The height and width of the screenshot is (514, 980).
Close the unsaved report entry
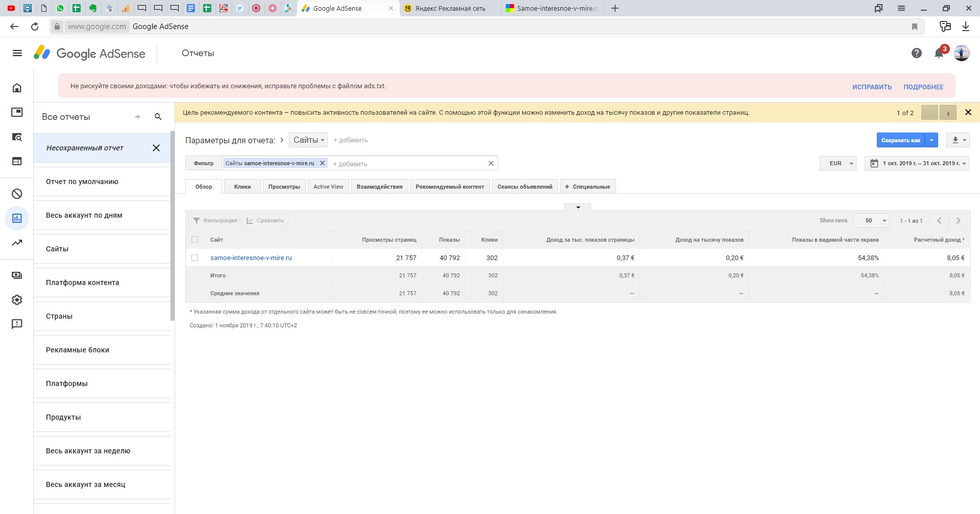(x=156, y=148)
